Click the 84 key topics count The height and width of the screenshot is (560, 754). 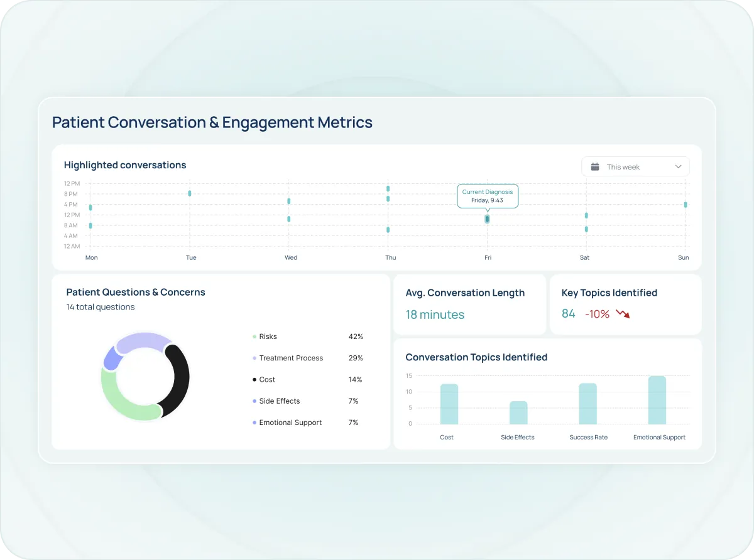(x=569, y=313)
